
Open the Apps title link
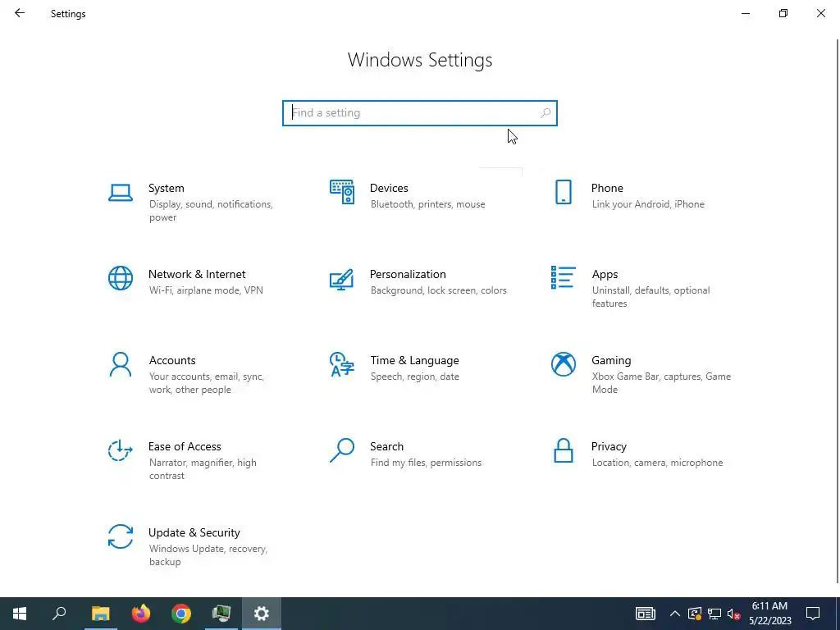(605, 274)
